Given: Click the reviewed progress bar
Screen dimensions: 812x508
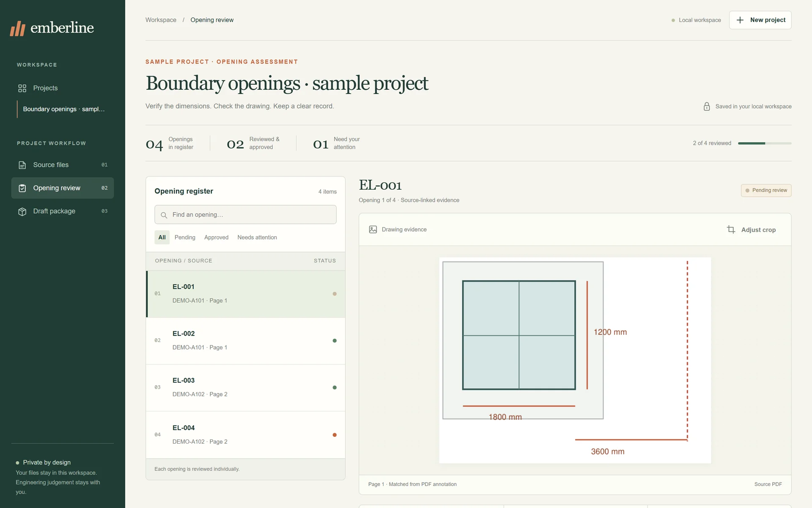Looking at the screenshot, I should click(765, 144).
